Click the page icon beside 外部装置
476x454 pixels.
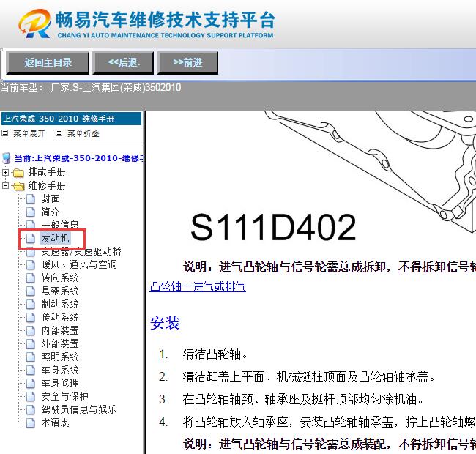click(x=30, y=344)
